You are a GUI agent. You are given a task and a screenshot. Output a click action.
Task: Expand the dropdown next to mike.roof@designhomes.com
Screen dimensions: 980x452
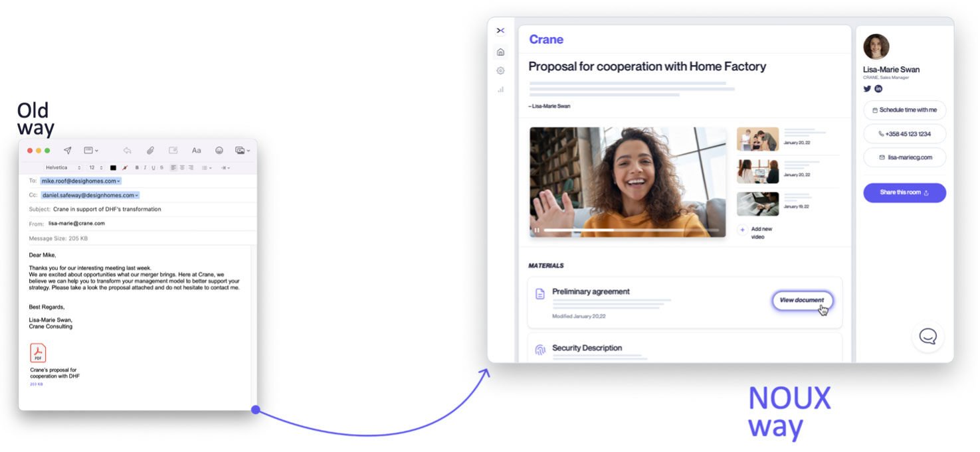pyautogui.click(x=120, y=181)
